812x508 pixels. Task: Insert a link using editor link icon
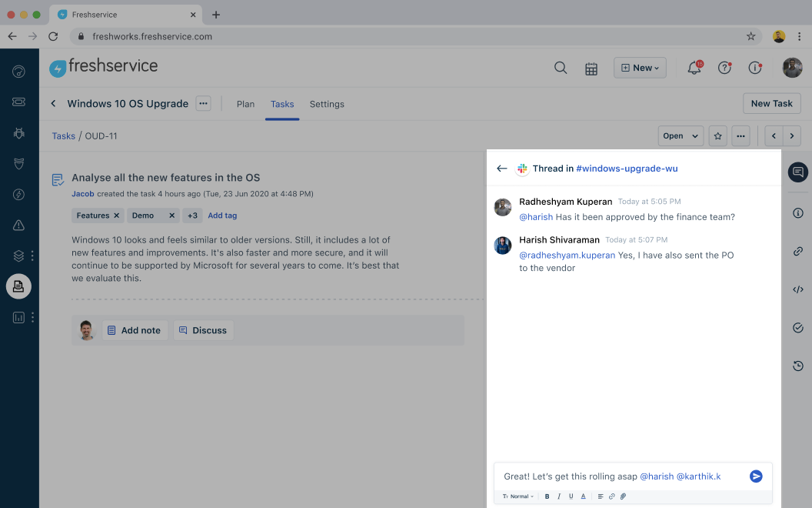[x=611, y=496]
